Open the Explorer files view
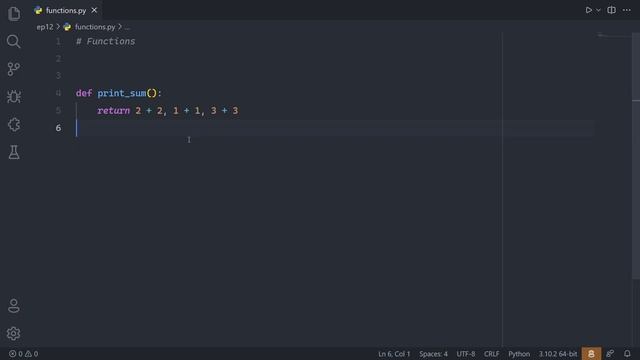Image resolution: width=640 pixels, height=360 pixels. tap(14, 13)
